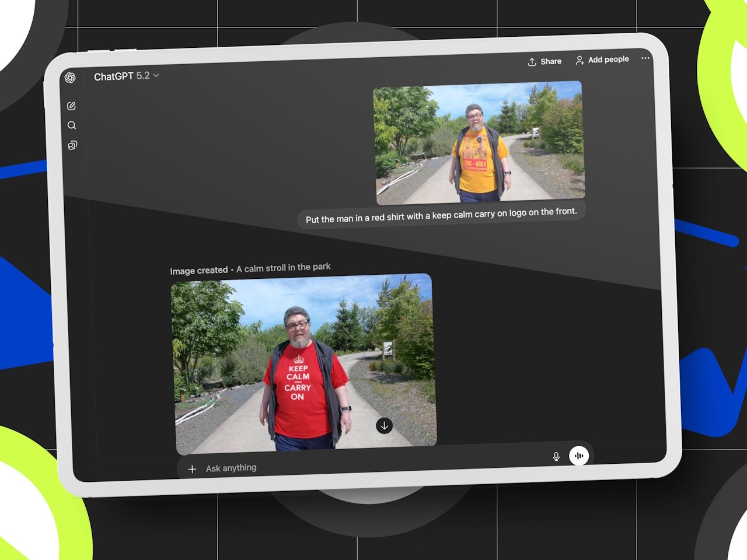Open the generated red Keep Calm image
This screenshot has height=560, width=747.
(304, 363)
